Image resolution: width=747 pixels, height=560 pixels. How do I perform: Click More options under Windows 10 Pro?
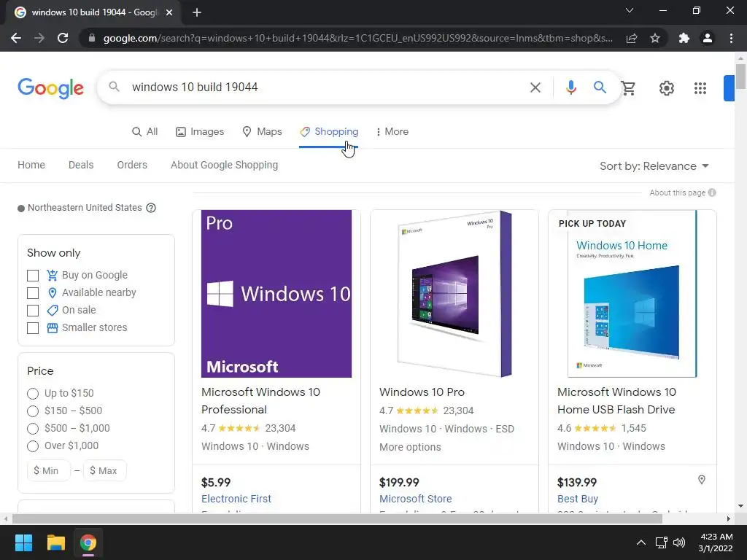410,447
